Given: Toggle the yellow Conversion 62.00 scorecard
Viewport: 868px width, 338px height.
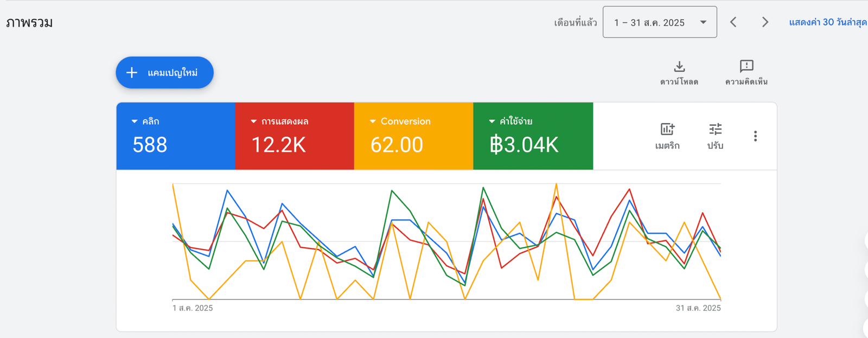Looking at the screenshot, I should pos(413,136).
